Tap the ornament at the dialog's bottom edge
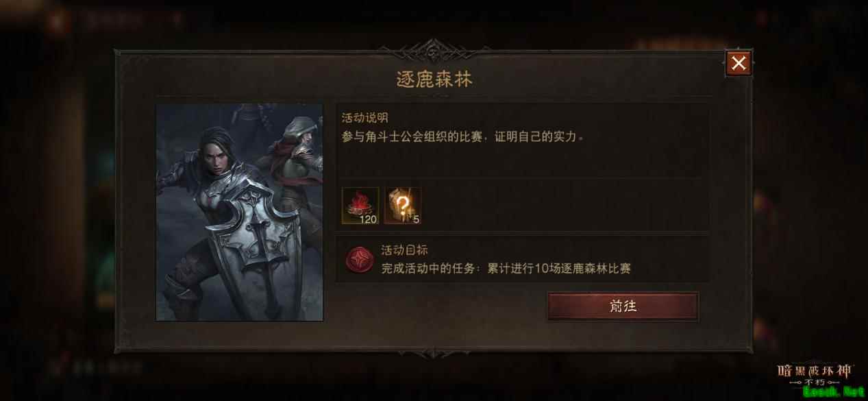The width and height of the screenshot is (868, 401). pyautogui.click(x=434, y=352)
